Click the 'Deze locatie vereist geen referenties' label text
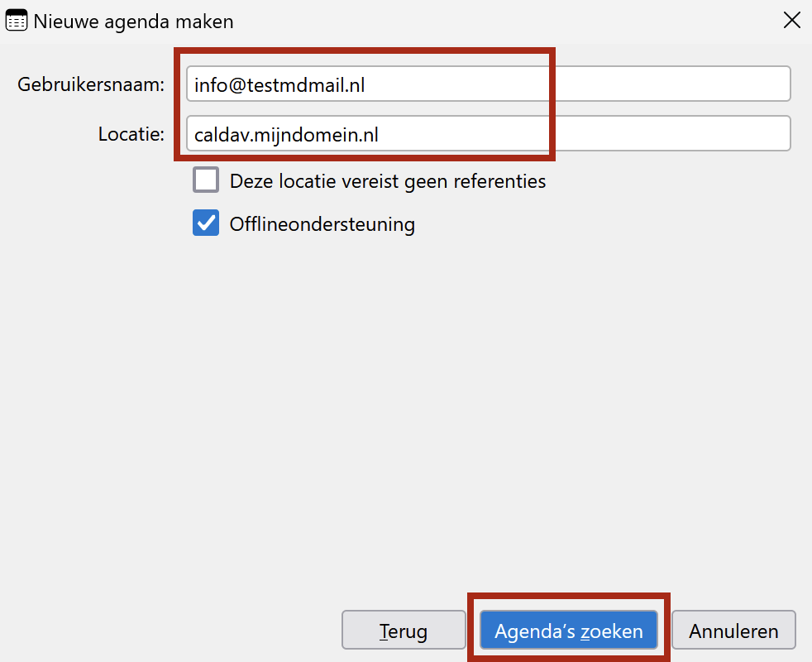The height and width of the screenshot is (662, 812). tap(388, 180)
